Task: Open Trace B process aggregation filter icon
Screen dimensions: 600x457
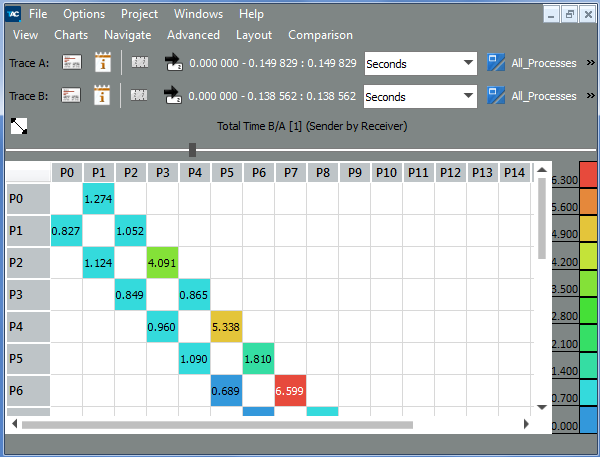Action: (x=496, y=95)
